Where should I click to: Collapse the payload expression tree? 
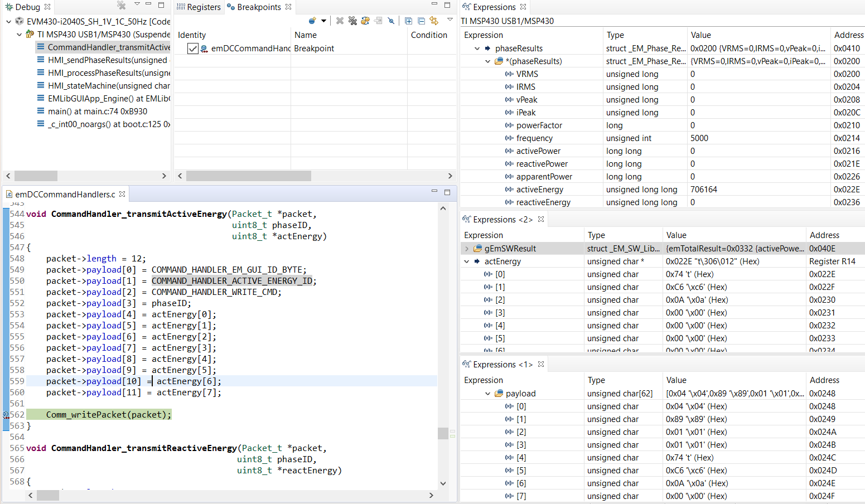point(487,394)
